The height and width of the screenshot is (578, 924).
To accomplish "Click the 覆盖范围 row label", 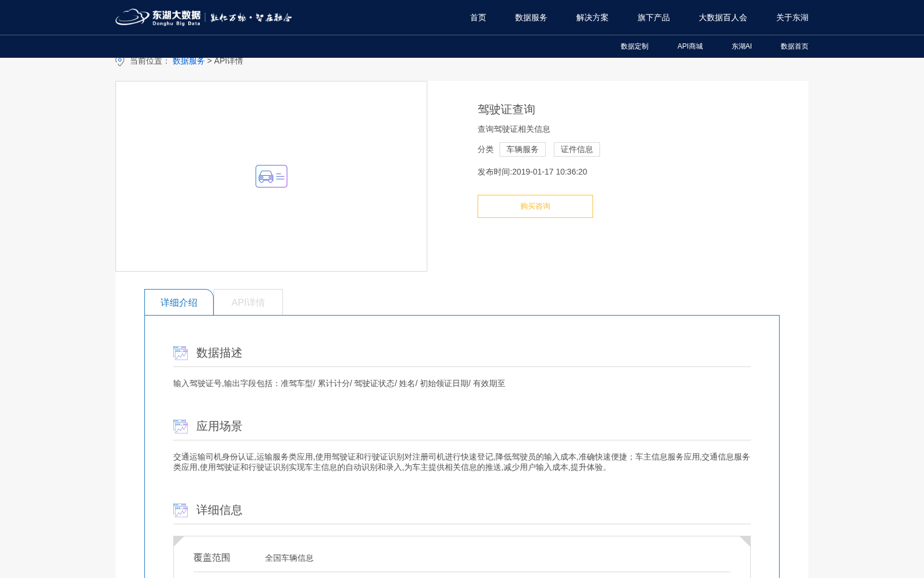I will (x=212, y=557).
